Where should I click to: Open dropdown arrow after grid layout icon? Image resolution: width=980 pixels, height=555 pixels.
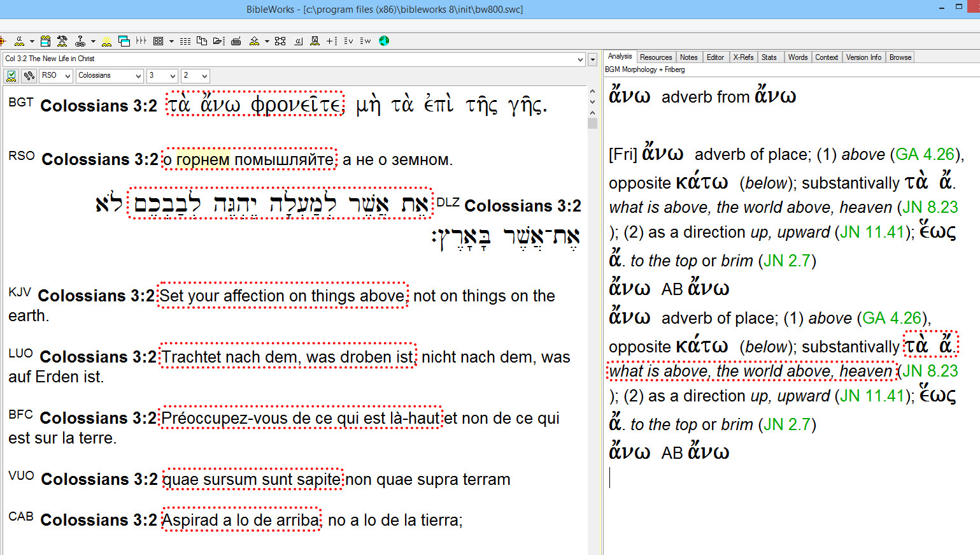coord(171,41)
